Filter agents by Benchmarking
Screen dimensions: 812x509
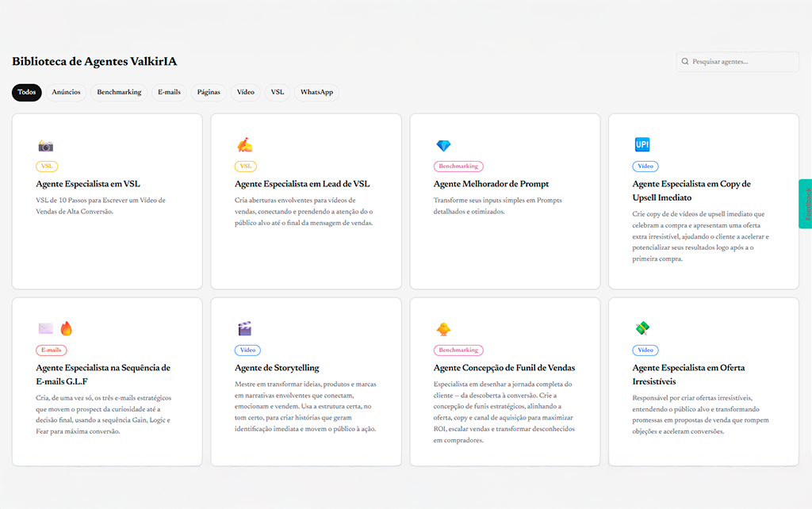point(119,92)
